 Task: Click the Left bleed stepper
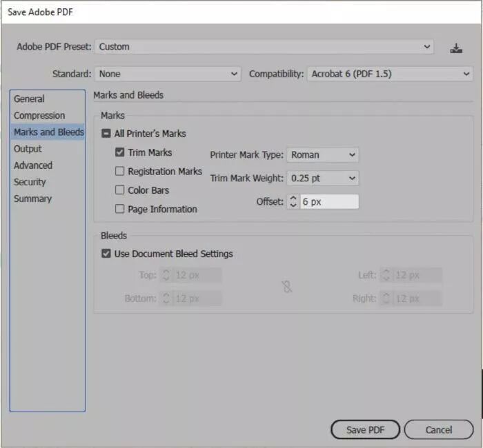pos(386,275)
